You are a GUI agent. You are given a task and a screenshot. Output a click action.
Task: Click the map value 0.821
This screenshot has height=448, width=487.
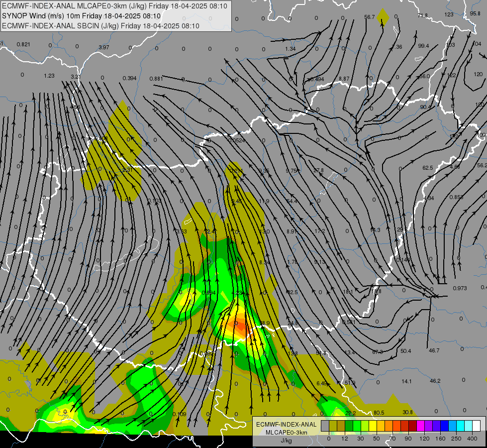pyautogui.click(x=23, y=44)
